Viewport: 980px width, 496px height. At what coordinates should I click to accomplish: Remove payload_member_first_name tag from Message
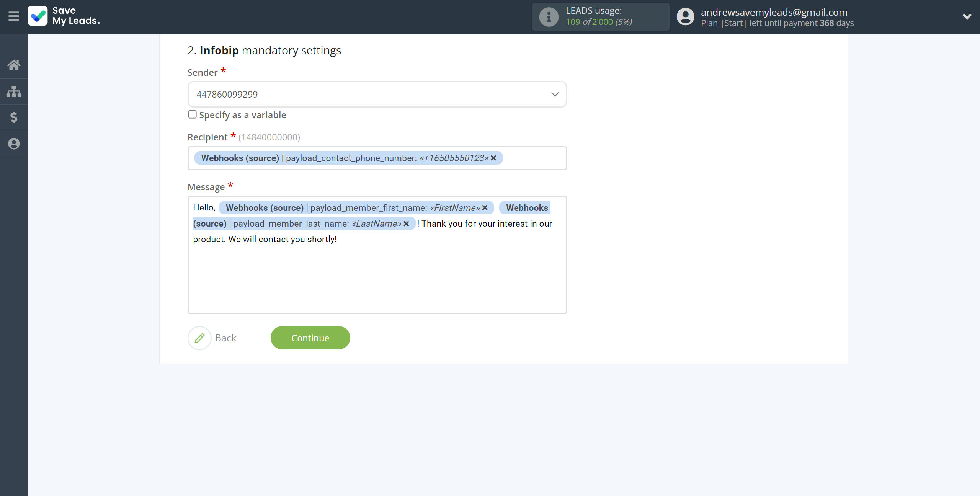485,208
